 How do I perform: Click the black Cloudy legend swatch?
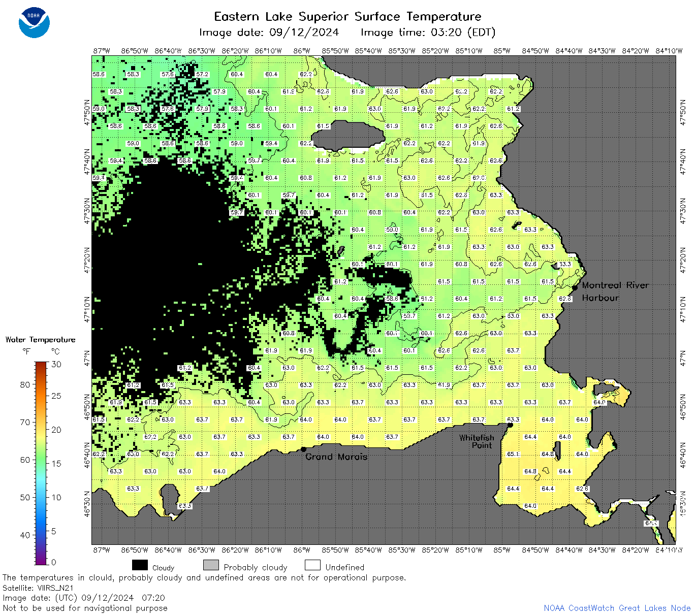140,565
